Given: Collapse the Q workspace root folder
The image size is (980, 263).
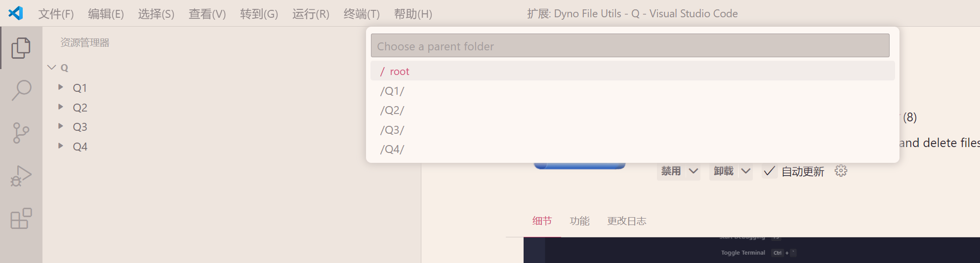Looking at the screenshot, I should pyautogui.click(x=52, y=67).
